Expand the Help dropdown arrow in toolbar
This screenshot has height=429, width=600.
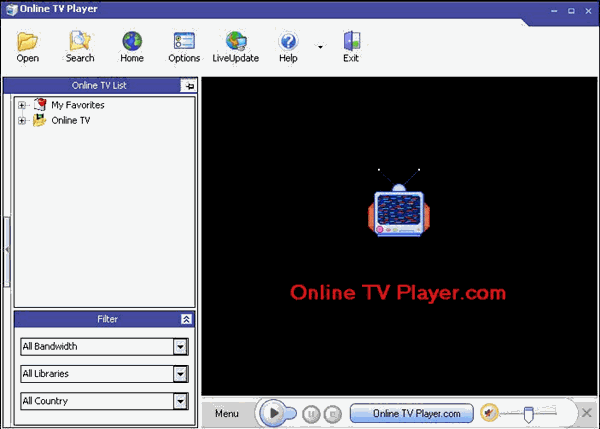[320, 47]
